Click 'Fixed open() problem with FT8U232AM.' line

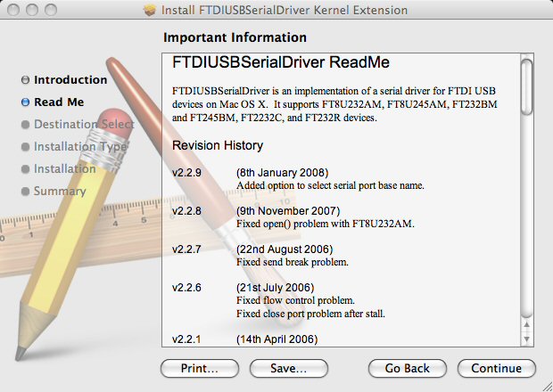pyautogui.click(x=326, y=224)
